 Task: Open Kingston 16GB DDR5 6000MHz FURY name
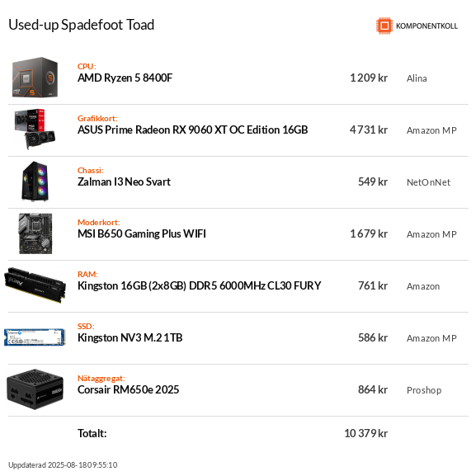(x=199, y=285)
